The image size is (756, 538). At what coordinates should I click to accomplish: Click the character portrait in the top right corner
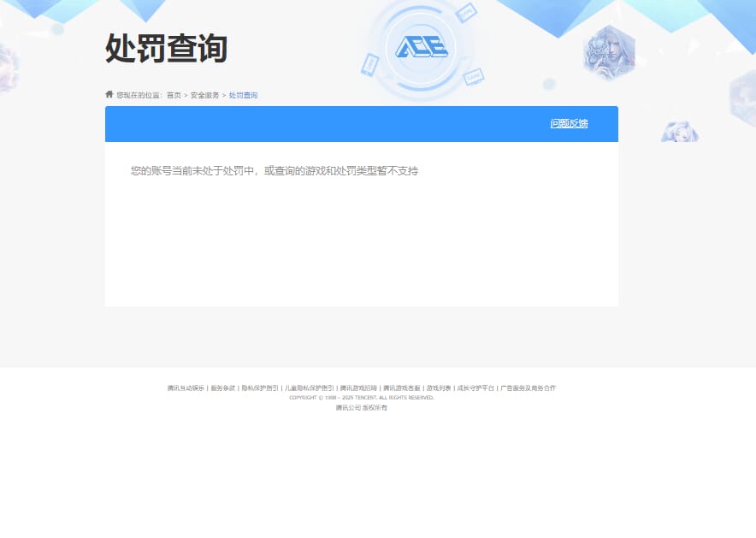tap(609, 51)
